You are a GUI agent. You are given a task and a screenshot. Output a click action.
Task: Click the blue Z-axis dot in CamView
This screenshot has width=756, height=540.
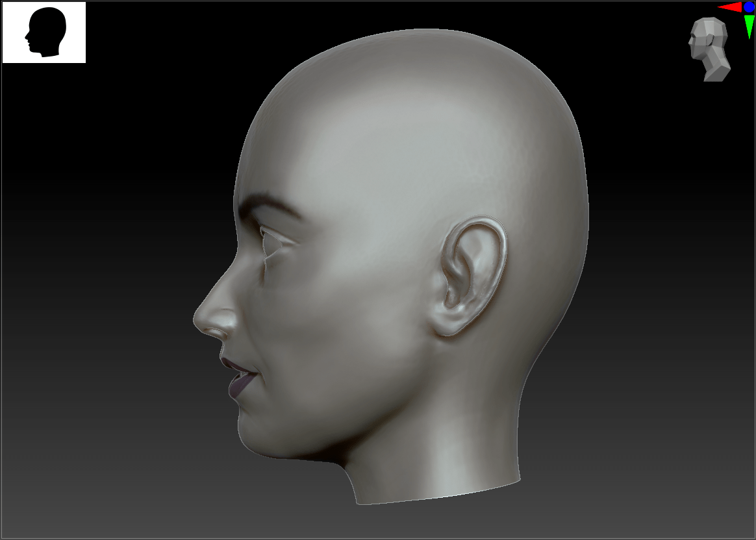[749, 7]
